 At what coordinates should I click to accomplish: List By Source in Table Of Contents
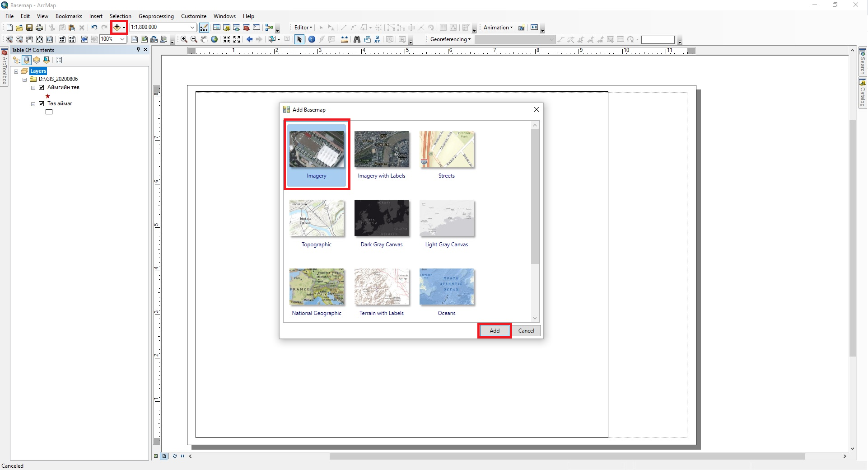pyautogui.click(x=27, y=60)
